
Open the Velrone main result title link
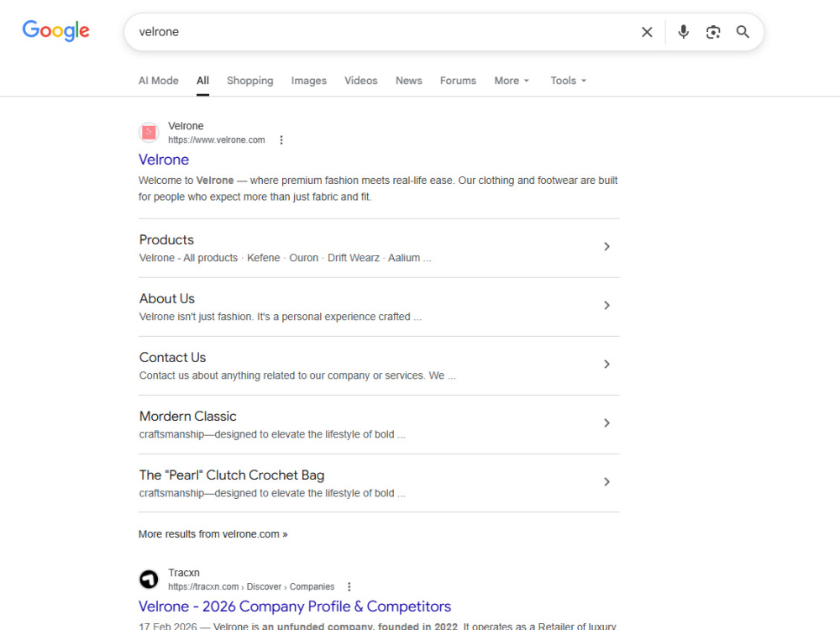pos(164,160)
